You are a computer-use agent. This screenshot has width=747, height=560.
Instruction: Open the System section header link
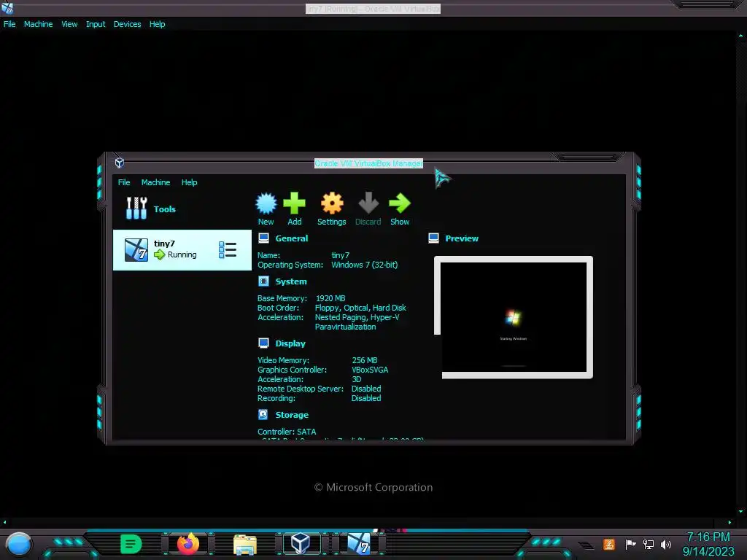[x=291, y=281]
